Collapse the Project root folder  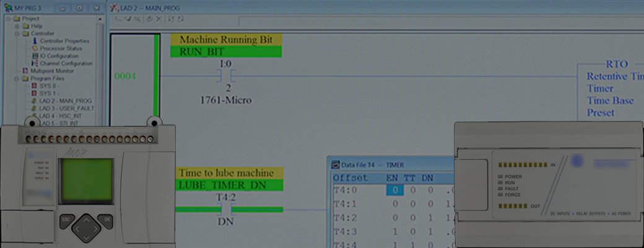pyautogui.click(x=8, y=19)
